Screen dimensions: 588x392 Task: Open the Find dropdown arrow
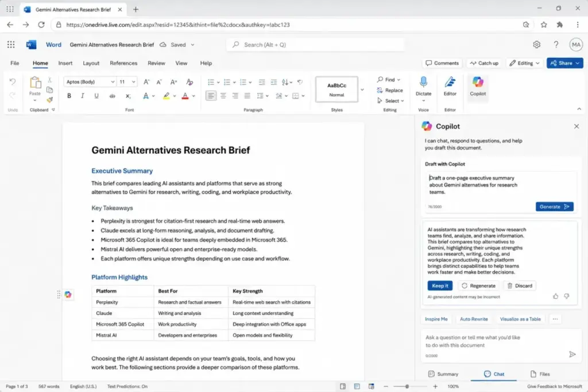point(399,80)
